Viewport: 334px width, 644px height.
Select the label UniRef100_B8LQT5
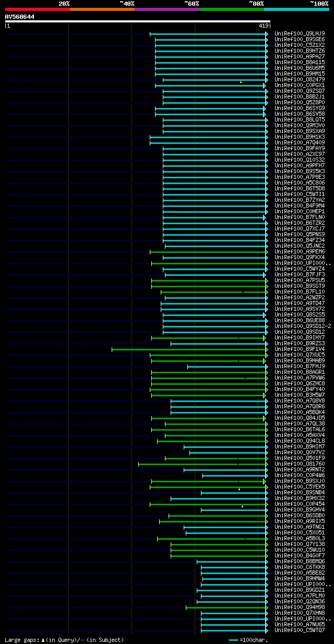pos(300,119)
